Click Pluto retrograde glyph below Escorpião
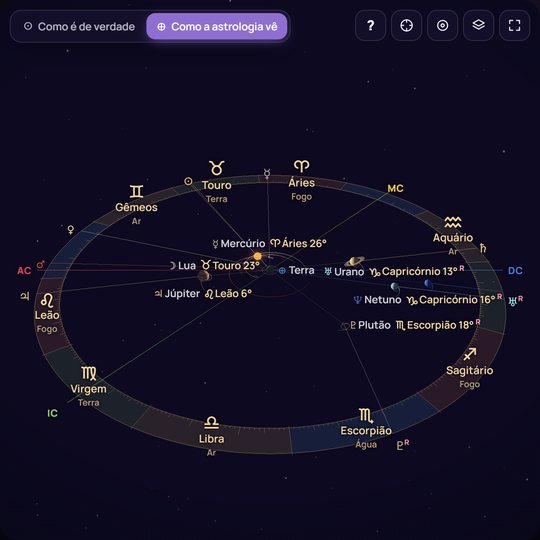The image size is (540, 540). click(x=403, y=445)
